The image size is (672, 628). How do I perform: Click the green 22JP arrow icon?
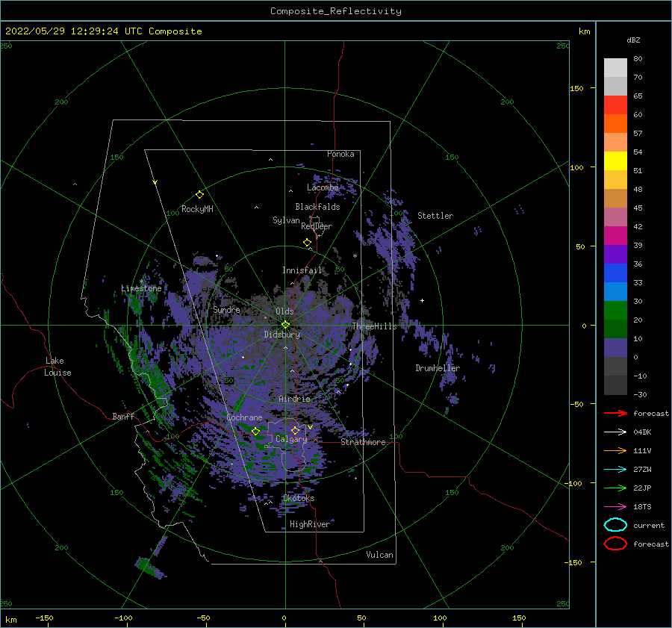point(615,488)
